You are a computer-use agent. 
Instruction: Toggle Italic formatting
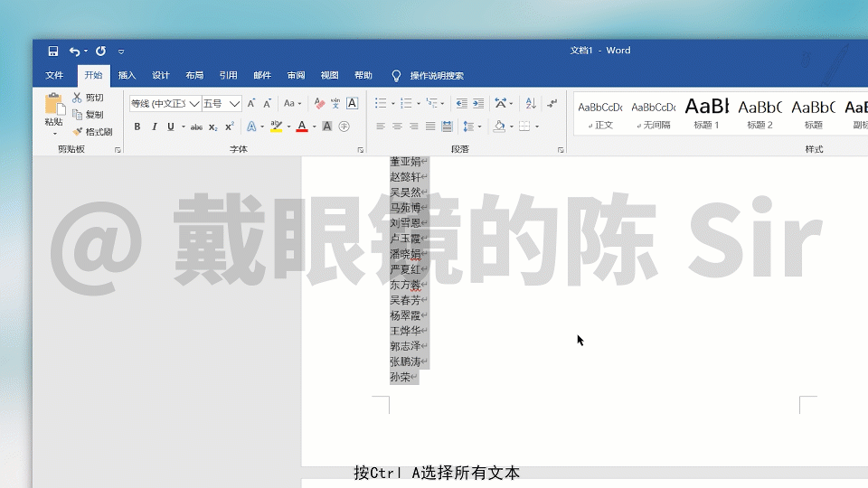155,127
